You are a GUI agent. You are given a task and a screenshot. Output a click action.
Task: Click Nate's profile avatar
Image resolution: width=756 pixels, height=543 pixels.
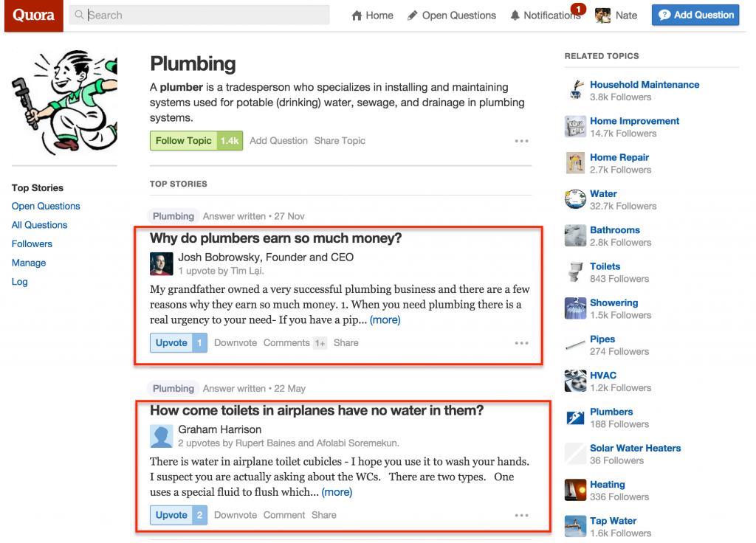pos(602,15)
